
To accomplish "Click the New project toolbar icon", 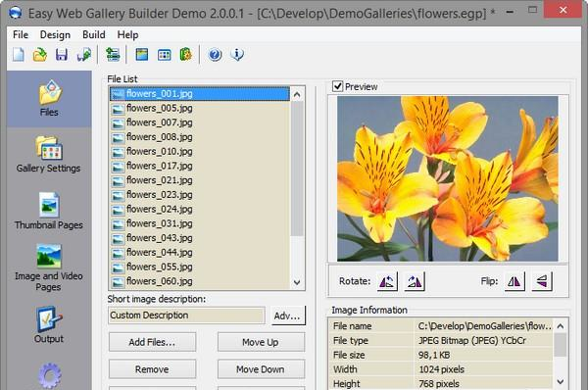I will (19, 55).
